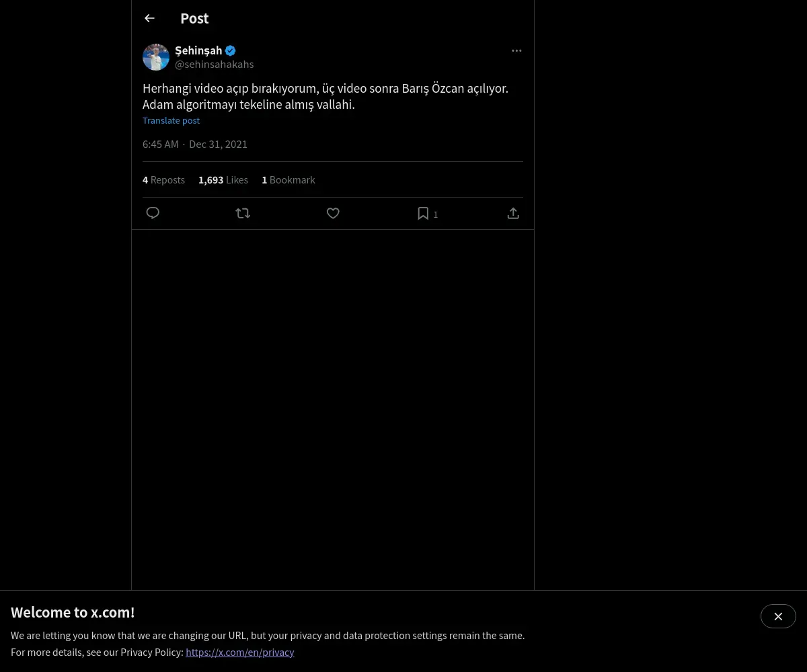View the 1,693 Likes list
Image resolution: width=807 pixels, height=672 pixels.
[x=223, y=179]
